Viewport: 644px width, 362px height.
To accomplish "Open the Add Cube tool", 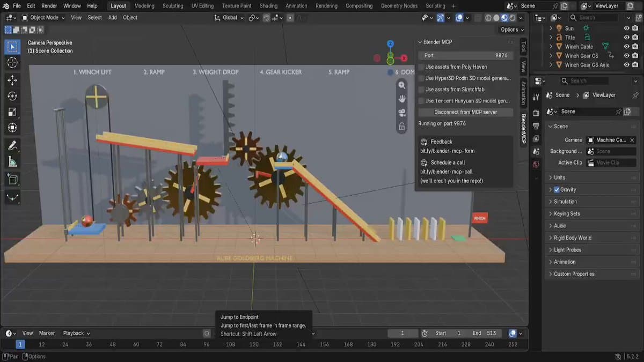I will pyautogui.click(x=12, y=179).
